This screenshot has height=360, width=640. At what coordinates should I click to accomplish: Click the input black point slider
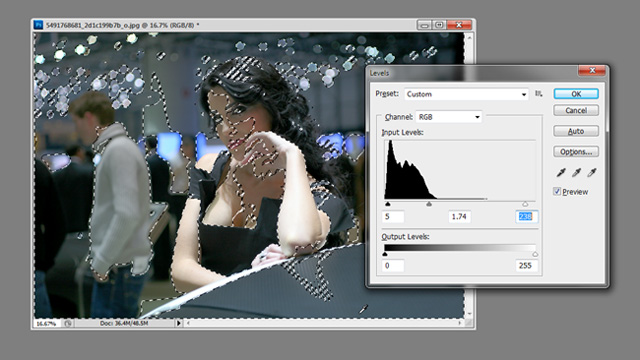click(x=388, y=204)
